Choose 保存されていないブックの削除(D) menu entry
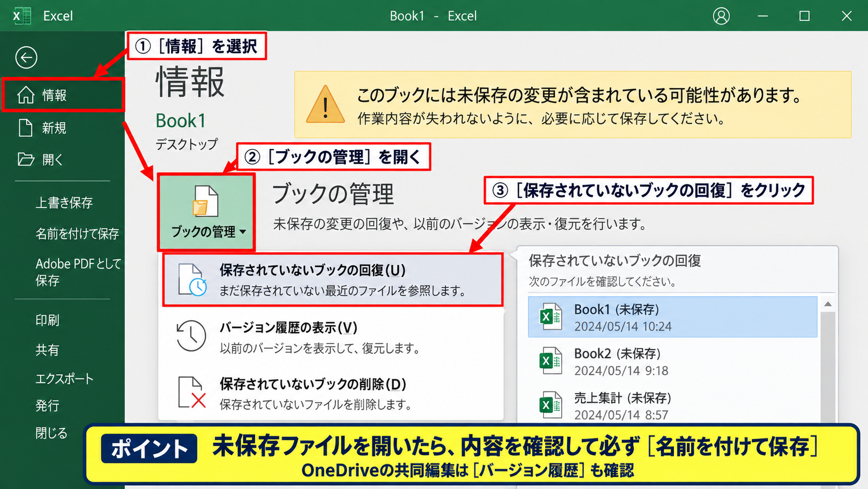The image size is (868, 489). click(x=331, y=393)
